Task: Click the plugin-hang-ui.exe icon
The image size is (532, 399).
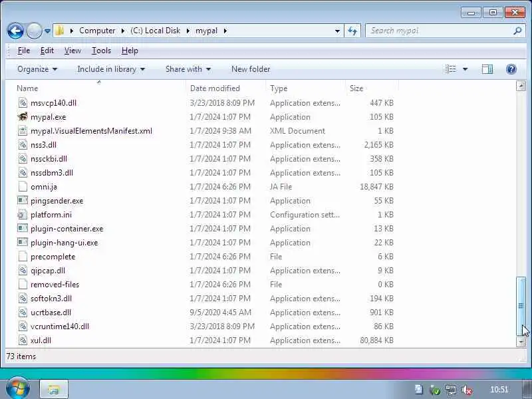Action: [x=23, y=243]
